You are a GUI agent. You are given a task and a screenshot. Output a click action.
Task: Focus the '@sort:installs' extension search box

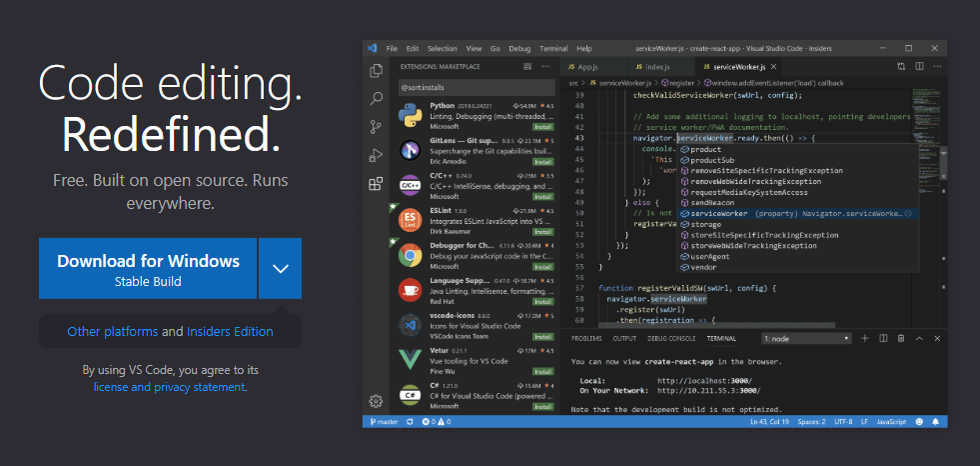click(477, 88)
